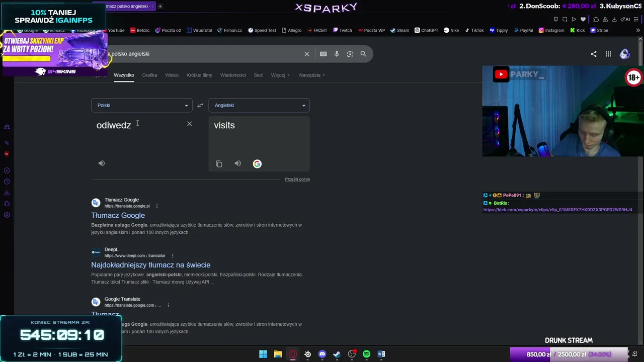Open the browser heart bookmarks icon
The width and height of the screenshot is (644, 362).
(x=583, y=19)
